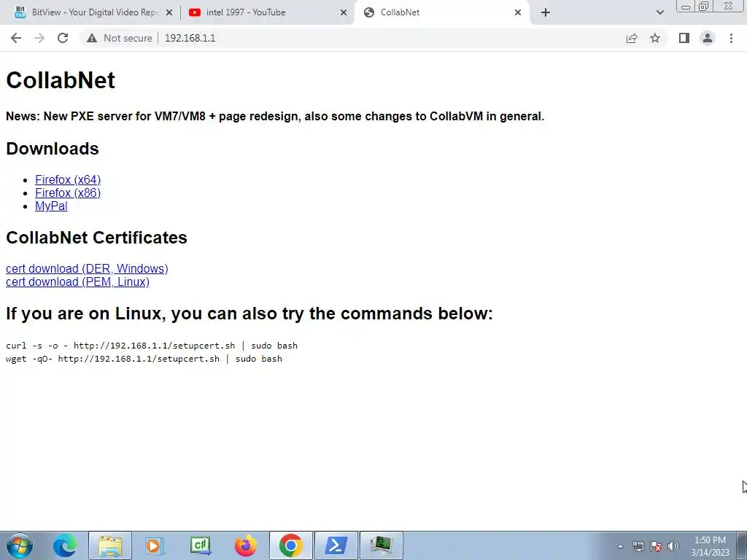Click the CollabNet page heading

61,80
